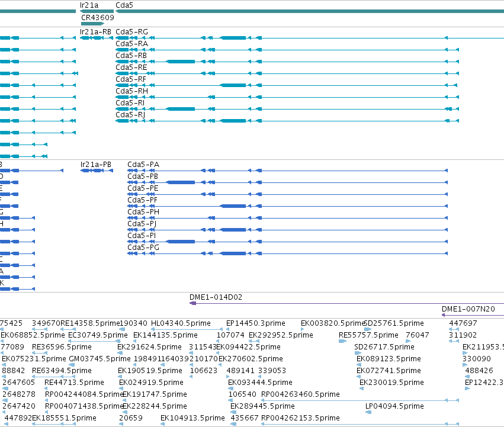Click the 488426 EST label

coord(479,371)
